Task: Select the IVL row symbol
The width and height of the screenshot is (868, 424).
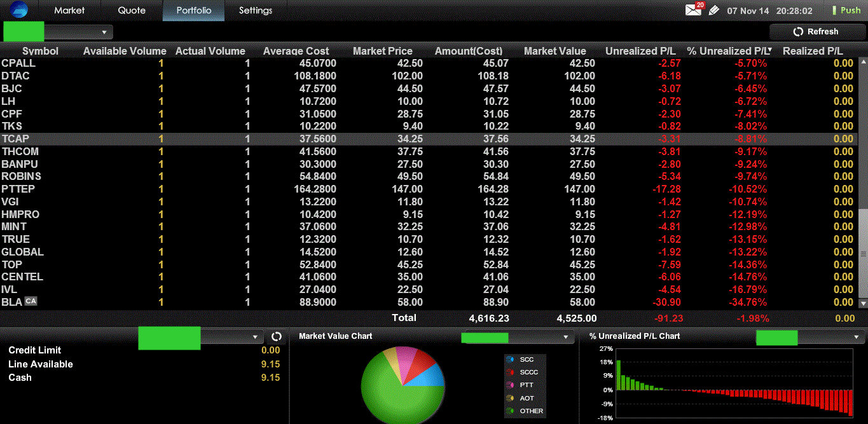Action: point(9,289)
